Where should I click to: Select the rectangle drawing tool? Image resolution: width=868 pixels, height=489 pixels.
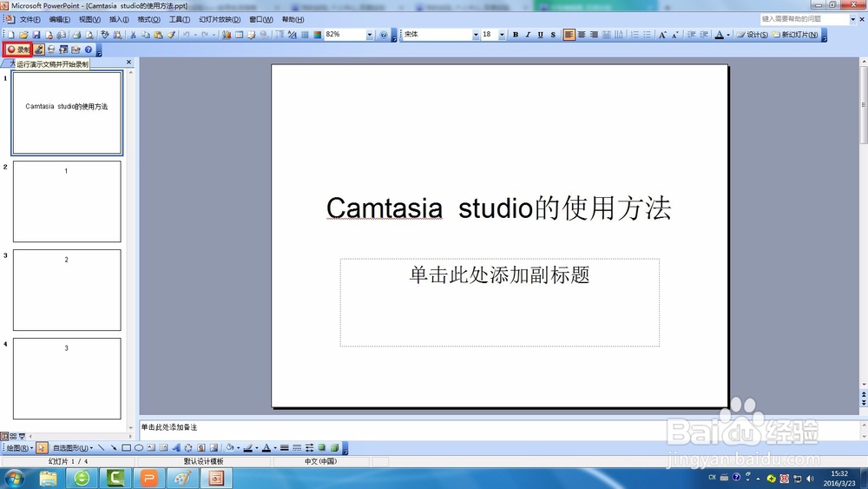(x=126, y=448)
